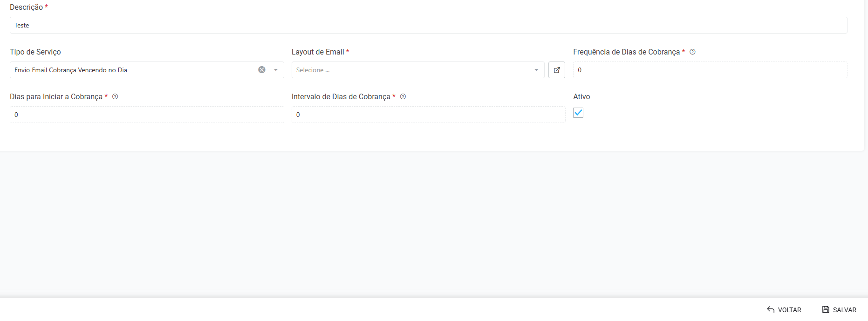Image resolution: width=868 pixels, height=321 pixels.
Task: Click the back arrow icon beside VOLTAR
Action: click(771, 310)
